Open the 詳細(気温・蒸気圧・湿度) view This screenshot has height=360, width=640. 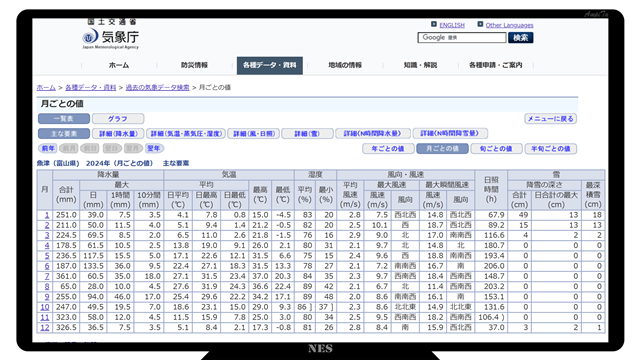tap(186, 133)
